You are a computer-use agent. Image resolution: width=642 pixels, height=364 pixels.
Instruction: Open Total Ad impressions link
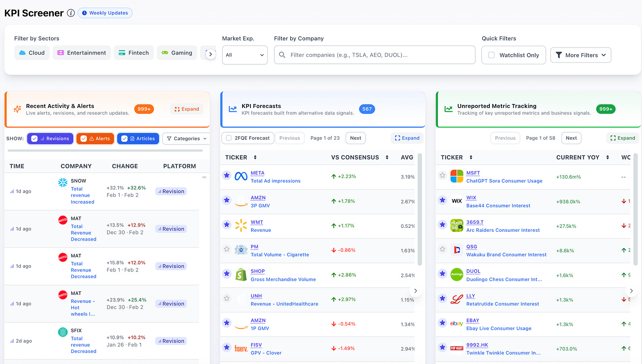coord(276,181)
